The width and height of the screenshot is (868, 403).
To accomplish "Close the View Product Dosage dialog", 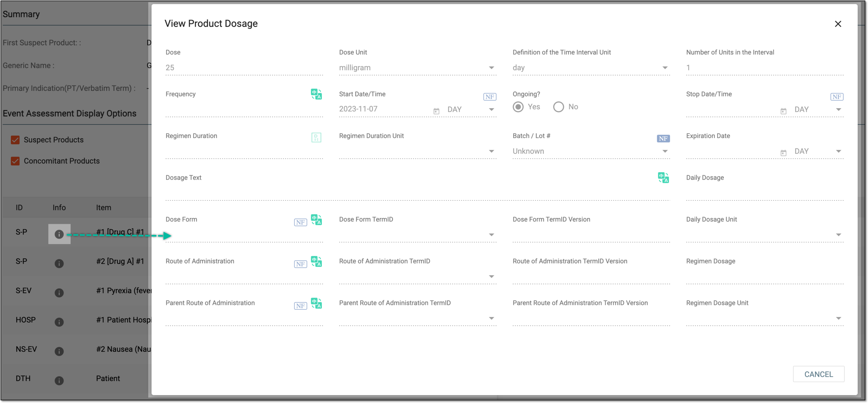I will point(838,24).
